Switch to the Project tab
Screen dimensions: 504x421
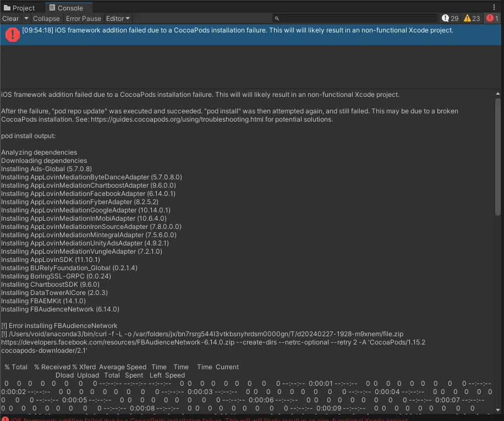pyautogui.click(x=19, y=8)
